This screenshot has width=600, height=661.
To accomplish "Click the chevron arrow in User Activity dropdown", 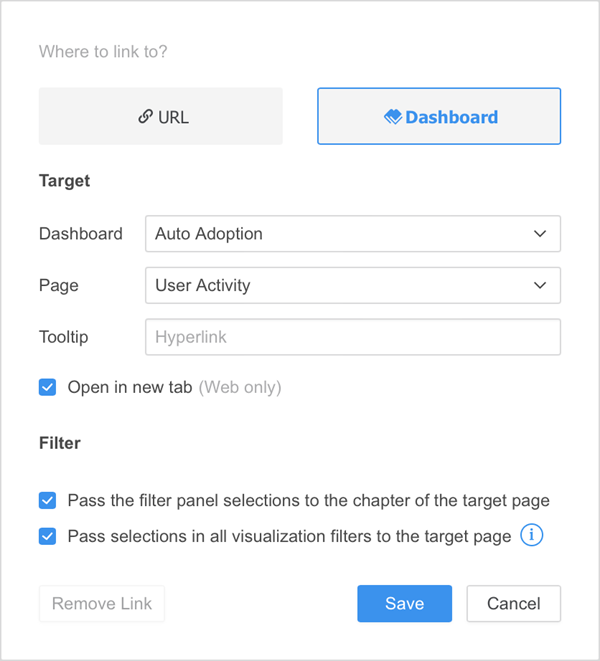I will [x=540, y=286].
